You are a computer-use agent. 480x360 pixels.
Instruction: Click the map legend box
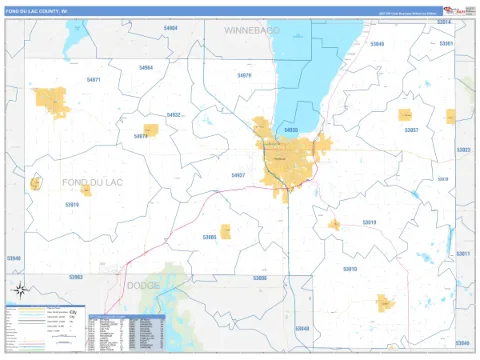[x=45, y=328]
